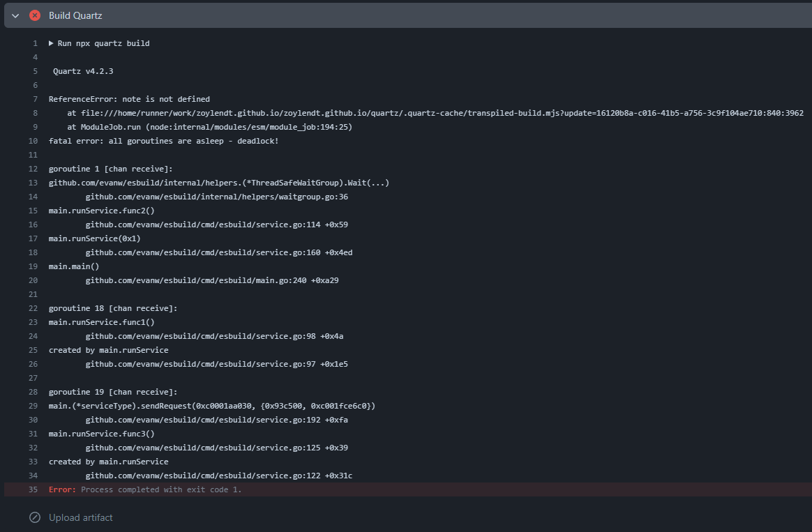Click line number 12 for goroutine 1
The width and height of the screenshot is (812, 532).
pos(33,169)
